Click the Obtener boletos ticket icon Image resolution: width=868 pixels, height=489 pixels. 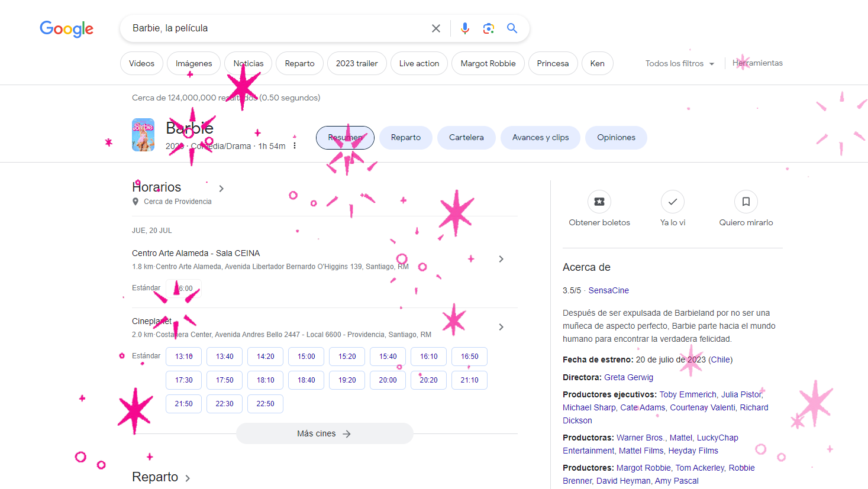pos(599,202)
